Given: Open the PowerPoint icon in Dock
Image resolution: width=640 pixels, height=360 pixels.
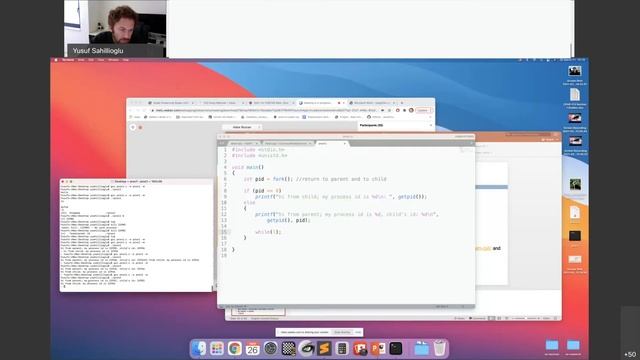Looking at the screenshot, I should click(378, 349).
